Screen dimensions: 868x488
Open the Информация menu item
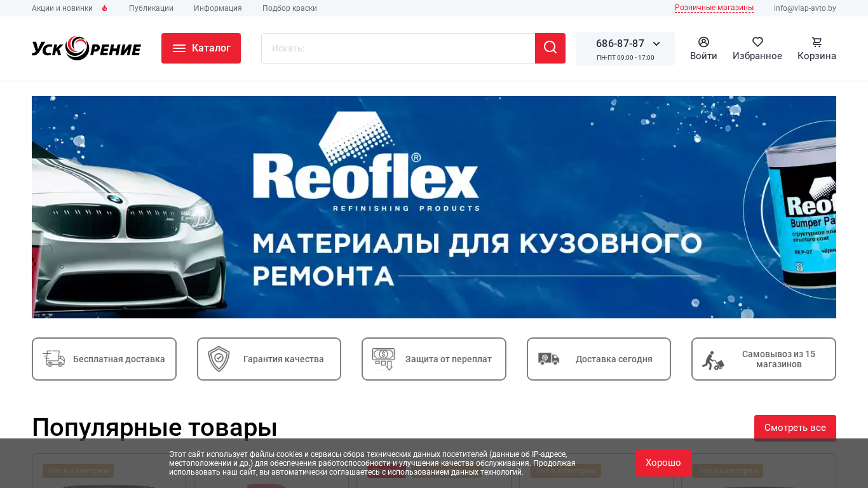point(218,8)
